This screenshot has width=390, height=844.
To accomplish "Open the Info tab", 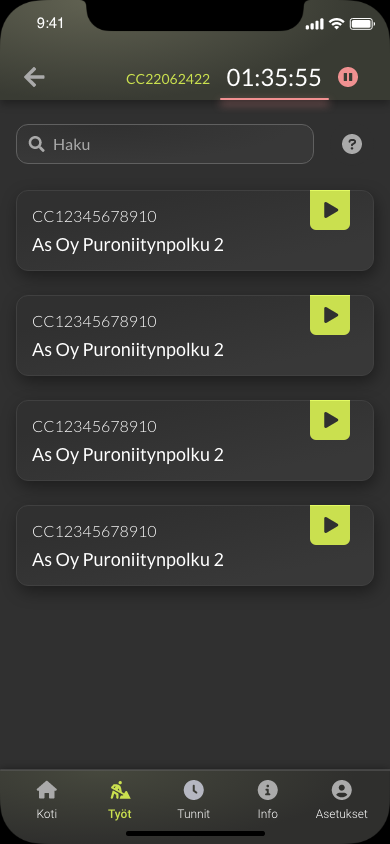I will tap(267, 799).
